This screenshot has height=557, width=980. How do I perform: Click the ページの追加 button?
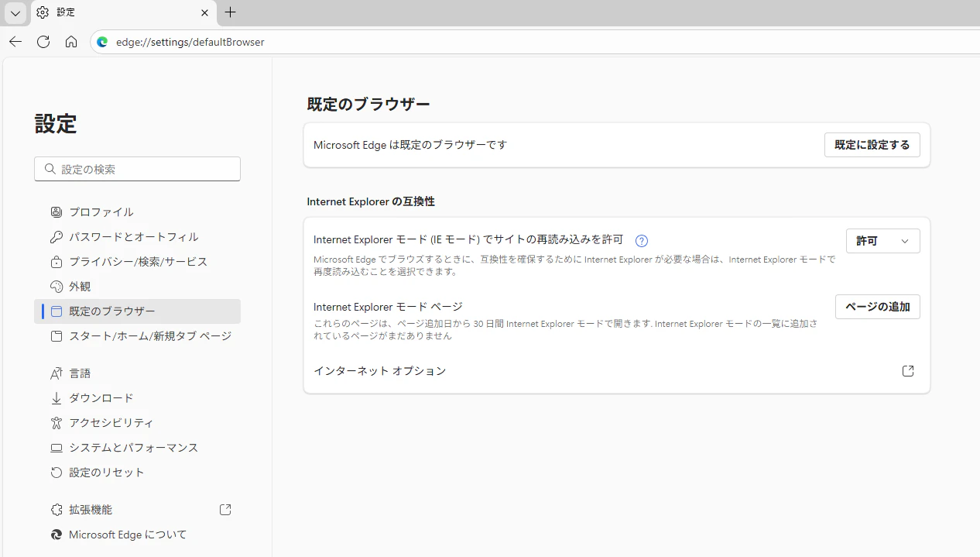877,307
